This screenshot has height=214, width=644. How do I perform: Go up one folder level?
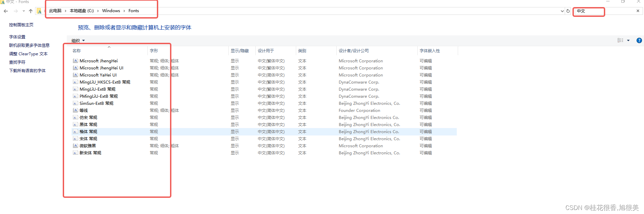31,11
